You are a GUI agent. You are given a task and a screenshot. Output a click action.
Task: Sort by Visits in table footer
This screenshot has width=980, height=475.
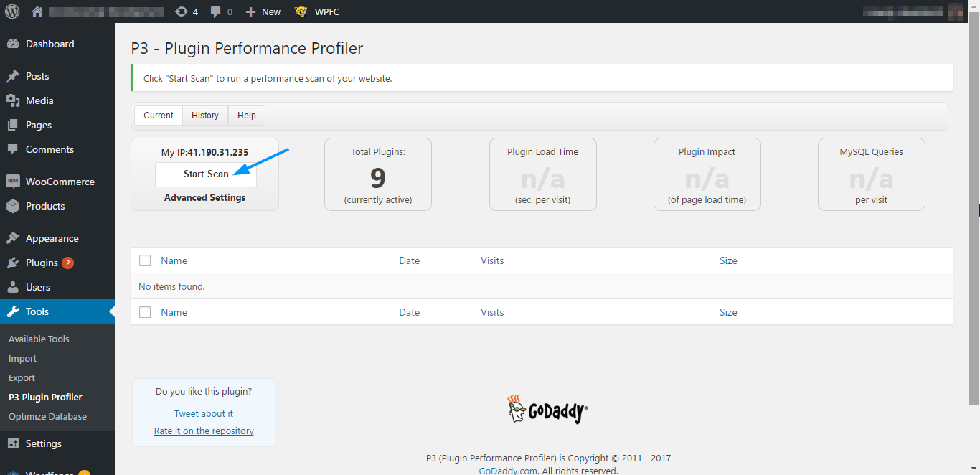[492, 312]
